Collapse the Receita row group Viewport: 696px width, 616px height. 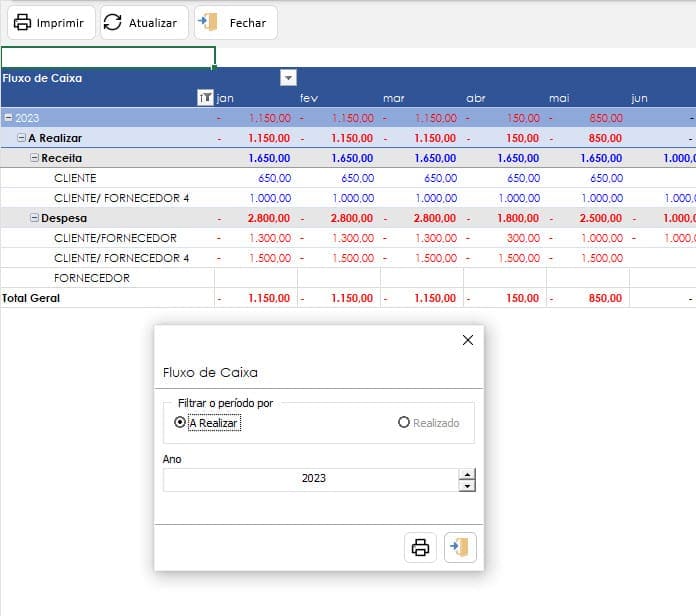tap(34, 158)
